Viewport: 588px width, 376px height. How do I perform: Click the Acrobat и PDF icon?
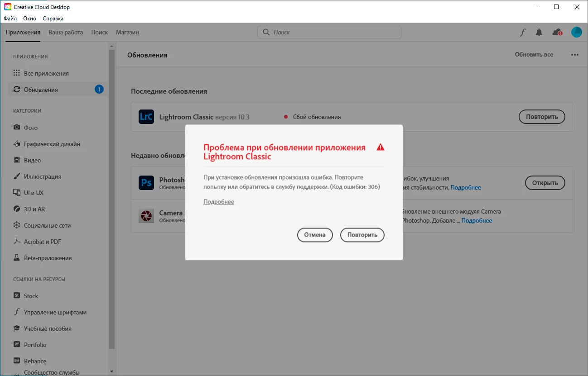pos(17,242)
